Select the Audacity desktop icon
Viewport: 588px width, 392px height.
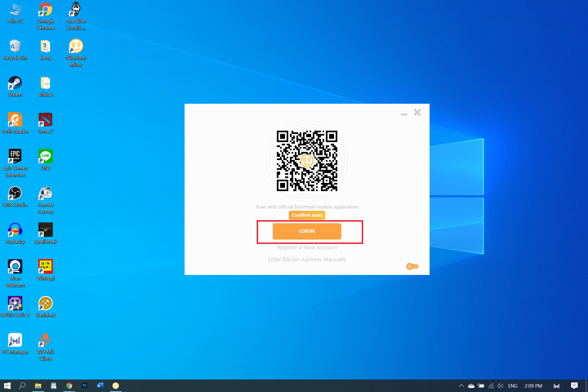point(15,230)
